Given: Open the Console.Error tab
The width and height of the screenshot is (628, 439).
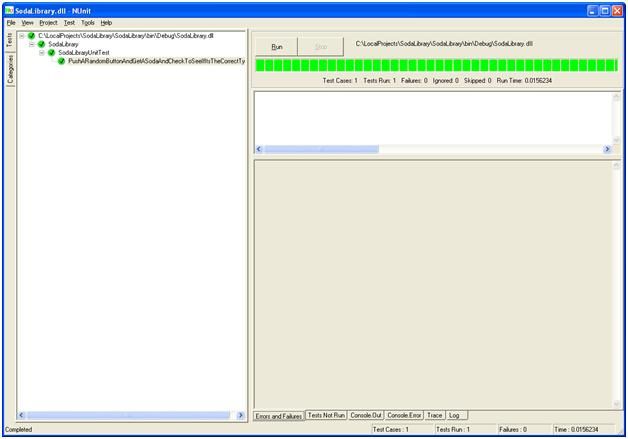Looking at the screenshot, I should point(404,415).
